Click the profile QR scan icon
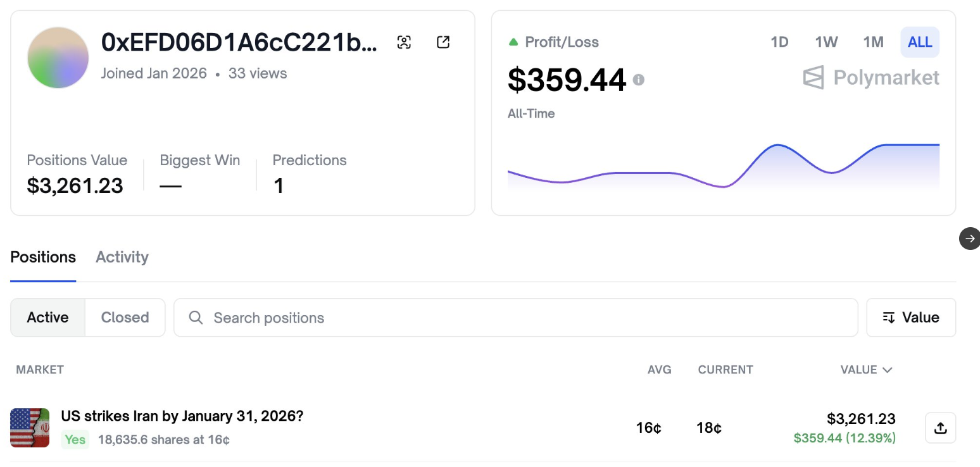This screenshot has width=980, height=467. [404, 42]
